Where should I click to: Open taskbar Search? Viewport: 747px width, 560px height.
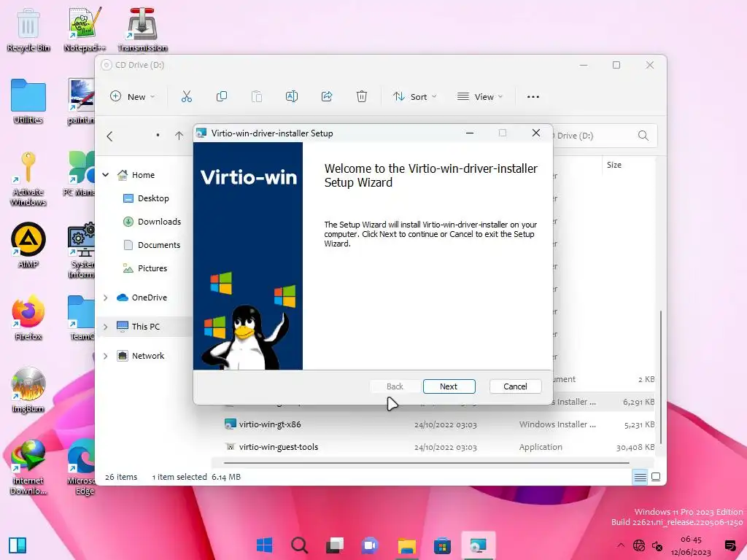299,545
